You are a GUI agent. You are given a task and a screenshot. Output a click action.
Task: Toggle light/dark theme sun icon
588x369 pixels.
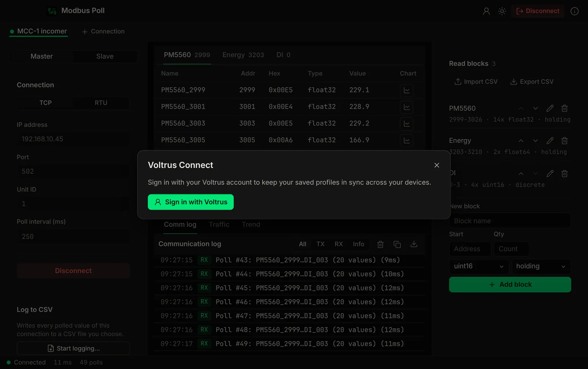point(502,11)
